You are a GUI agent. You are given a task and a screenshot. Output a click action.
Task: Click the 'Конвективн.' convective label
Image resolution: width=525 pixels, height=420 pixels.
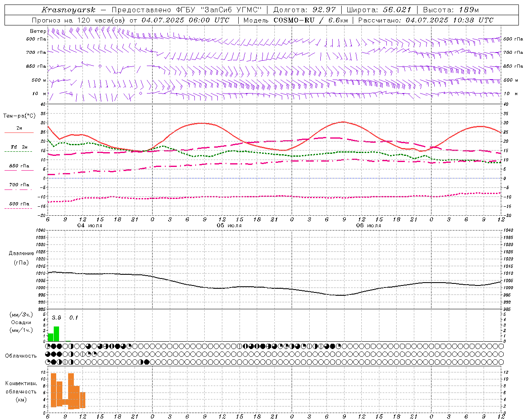tap(21, 383)
